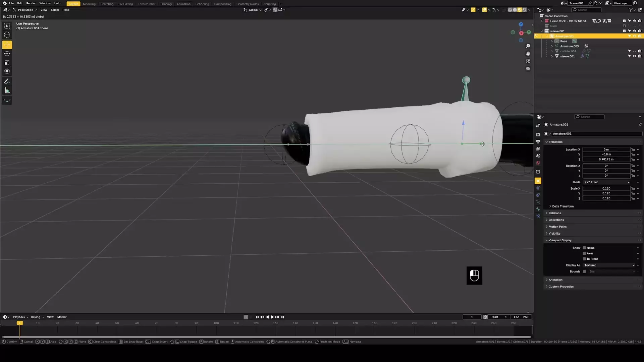Screen dimensions: 644x362
Task: Select the Measure tool
Action: coord(7,90)
